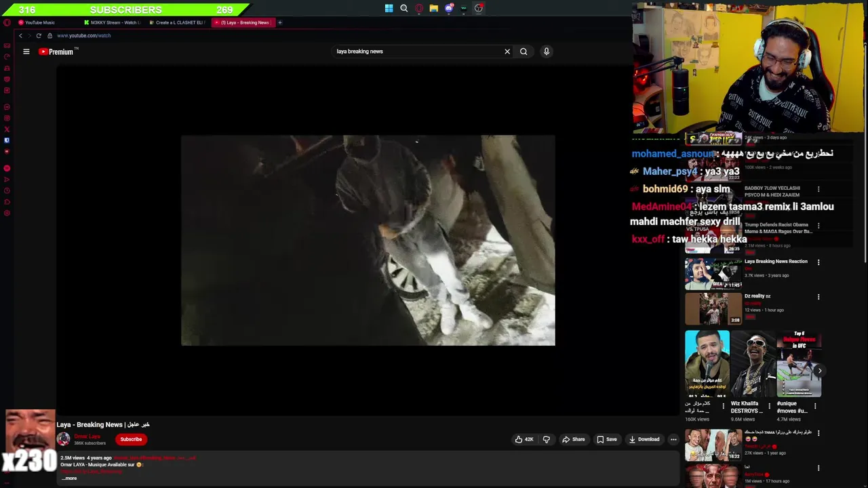
Task: Open options for the 27K views video
Action: [818, 433]
